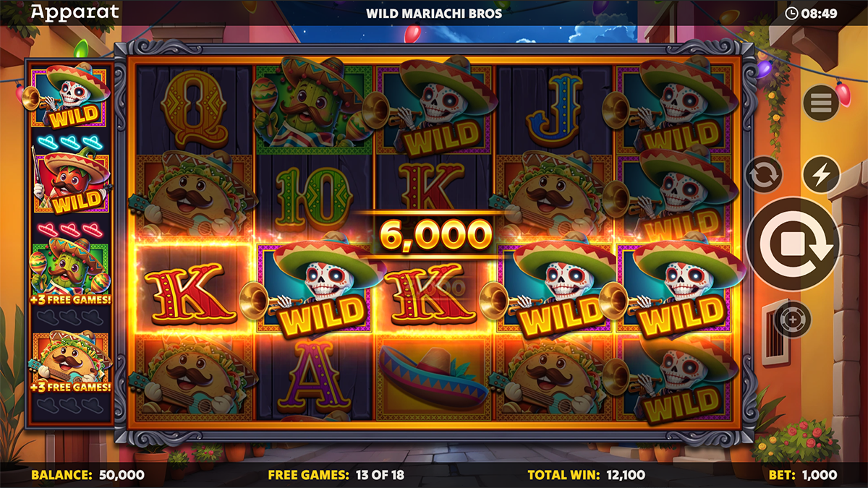Enable turbo mode with lightning bolt
Viewport: 868px width, 488px height.
(x=821, y=174)
